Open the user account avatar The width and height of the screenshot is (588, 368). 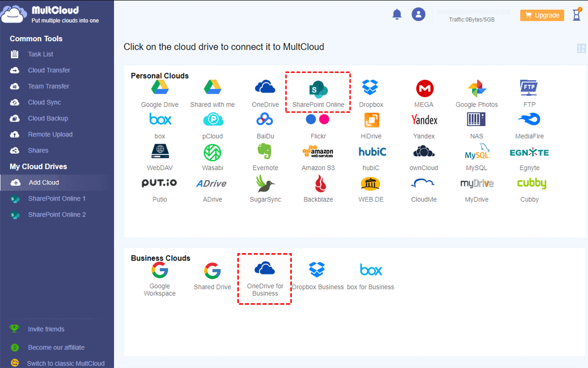tap(418, 14)
